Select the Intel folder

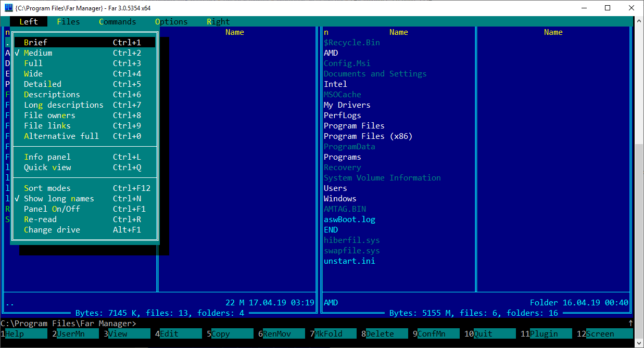[x=335, y=84]
